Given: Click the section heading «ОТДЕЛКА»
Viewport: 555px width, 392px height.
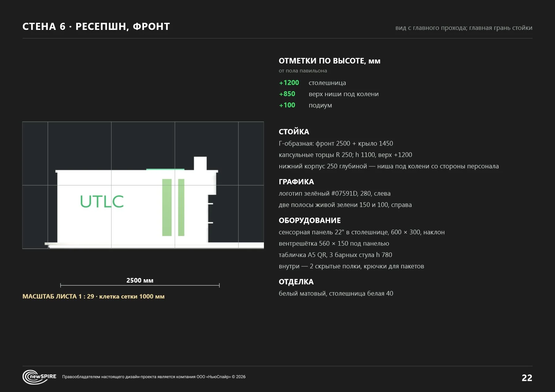Looking at the screenshot, I should coord(296,282).
